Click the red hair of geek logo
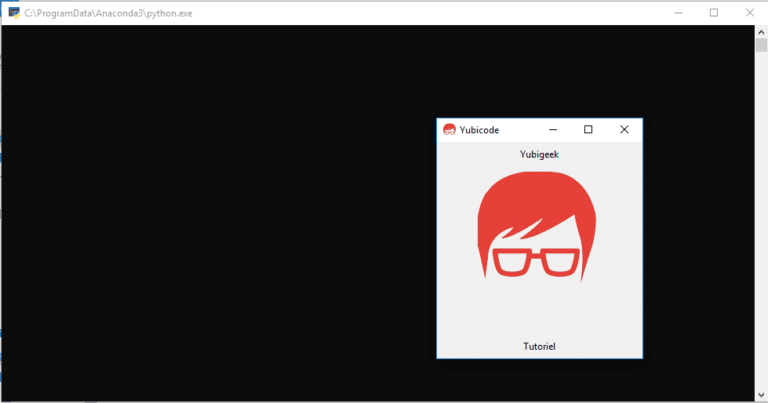This screenshot has width=768, height=403. 536,201
